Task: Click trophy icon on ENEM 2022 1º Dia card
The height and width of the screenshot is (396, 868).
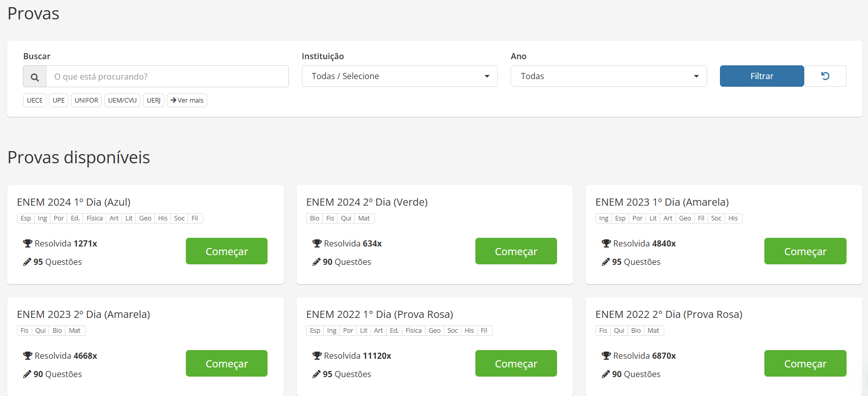Action: [317, 356]
